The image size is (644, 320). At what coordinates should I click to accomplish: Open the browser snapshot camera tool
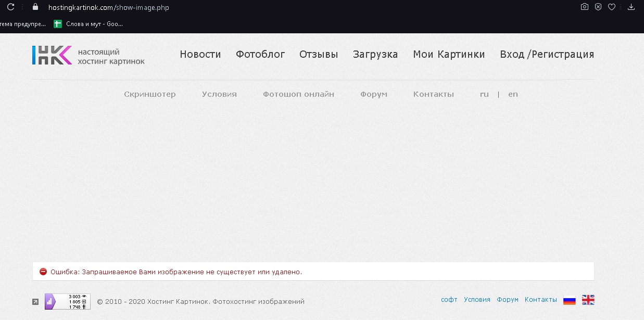tap(585, 7)
